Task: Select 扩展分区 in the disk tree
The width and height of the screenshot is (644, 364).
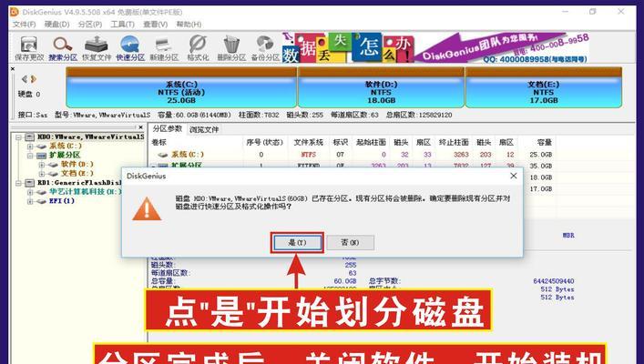Action: tap(65, 155)
